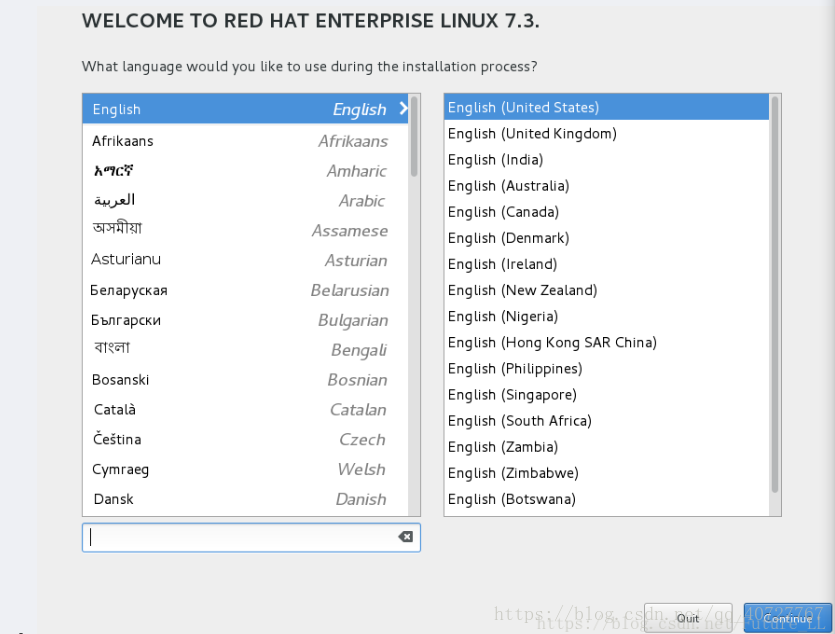Choose English (New Zealand) locale
Screen dimensions: 835x634
click(607, 290)
